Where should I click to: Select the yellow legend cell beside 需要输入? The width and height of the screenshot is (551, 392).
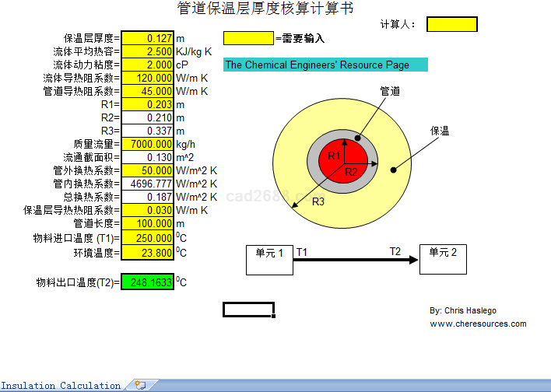(x=248, y=38)
